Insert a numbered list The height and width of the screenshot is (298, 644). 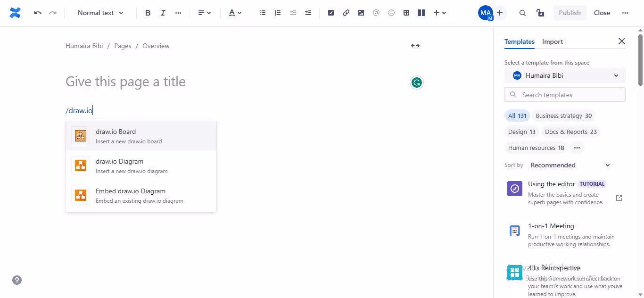coord(278,13)
